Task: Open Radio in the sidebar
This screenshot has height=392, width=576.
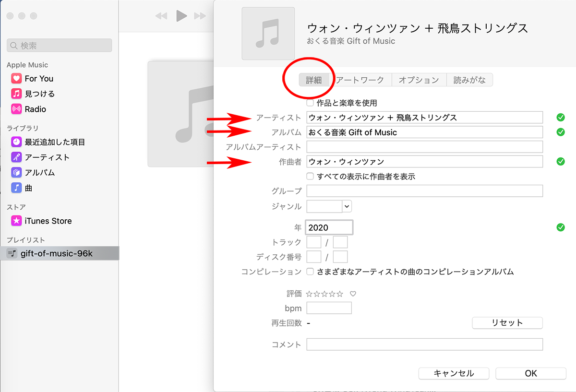Action: (35, 109)
